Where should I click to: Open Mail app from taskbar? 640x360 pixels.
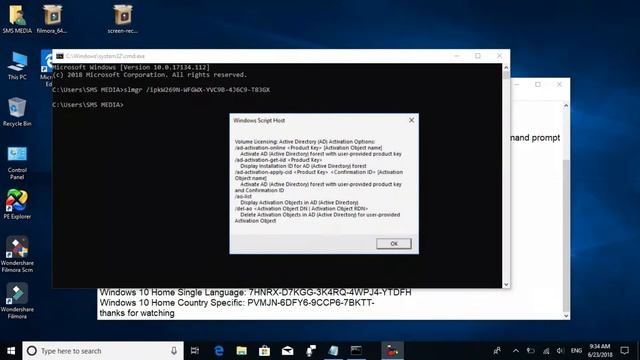point(287,351)
